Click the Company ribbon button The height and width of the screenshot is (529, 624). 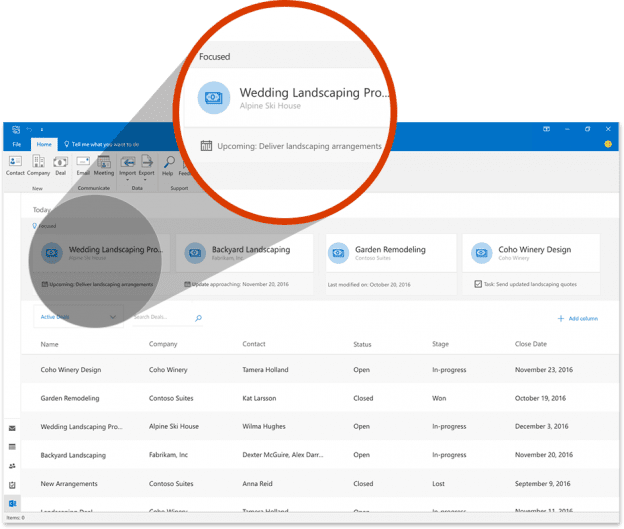[x=38, y=165]
